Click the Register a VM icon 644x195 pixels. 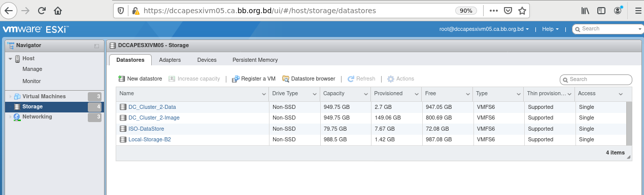[x=235, y=79]
